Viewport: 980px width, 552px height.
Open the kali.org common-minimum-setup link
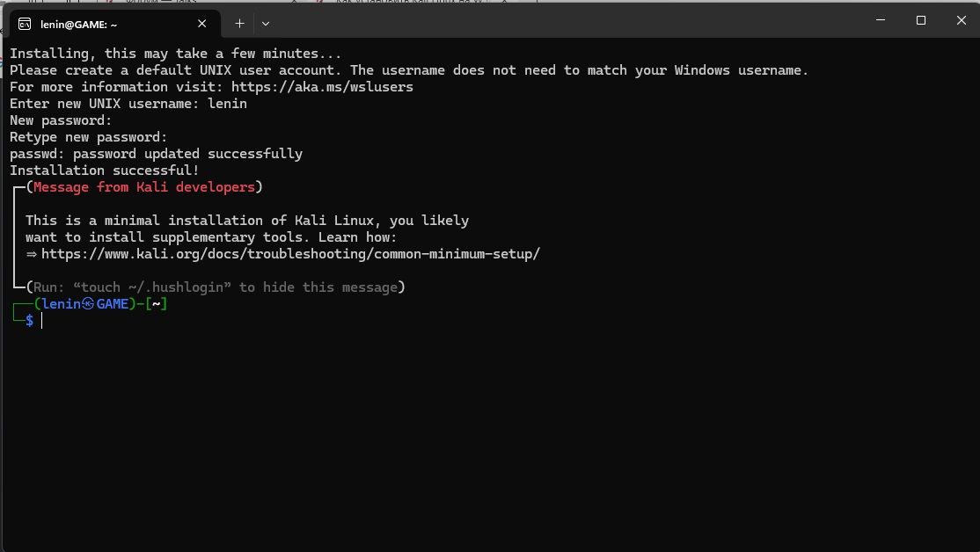point(290,253)
